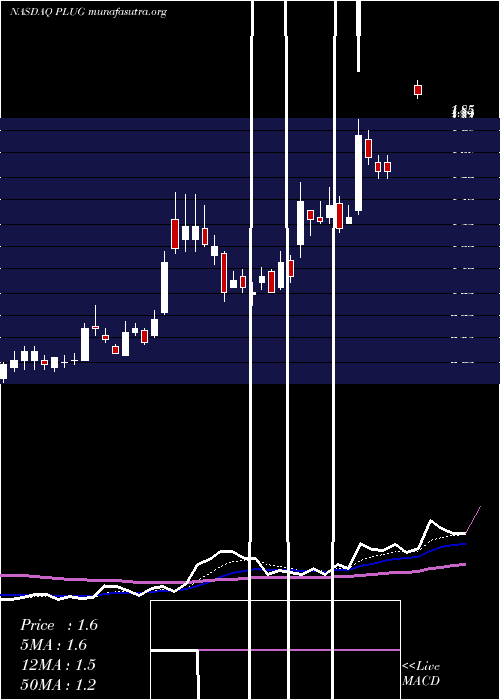Viewport: 500px width, 700px height.
Task: Click the "12MA : 1.5" value
Action: (58, 665)
